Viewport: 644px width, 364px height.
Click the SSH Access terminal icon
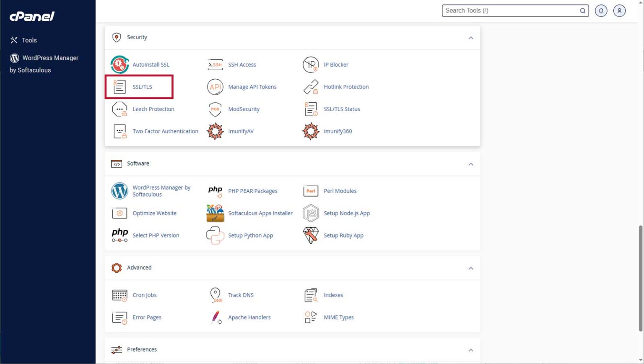pos(215,65)
